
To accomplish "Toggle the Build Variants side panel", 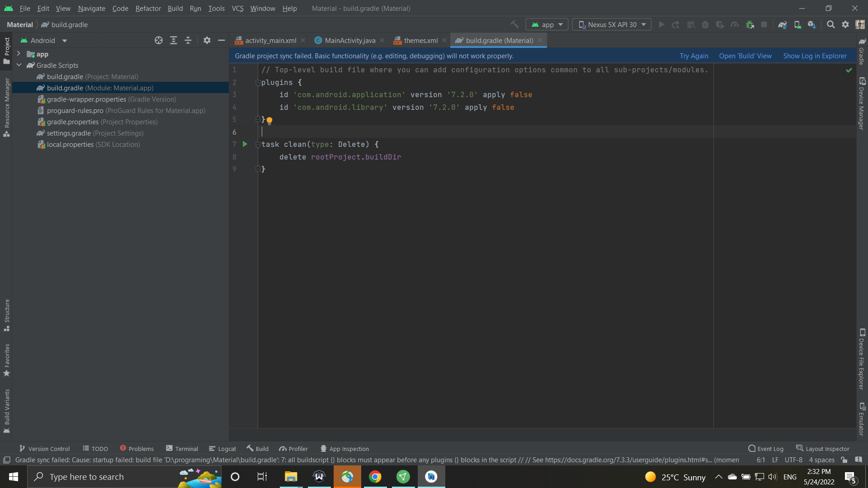I will 7,411.
